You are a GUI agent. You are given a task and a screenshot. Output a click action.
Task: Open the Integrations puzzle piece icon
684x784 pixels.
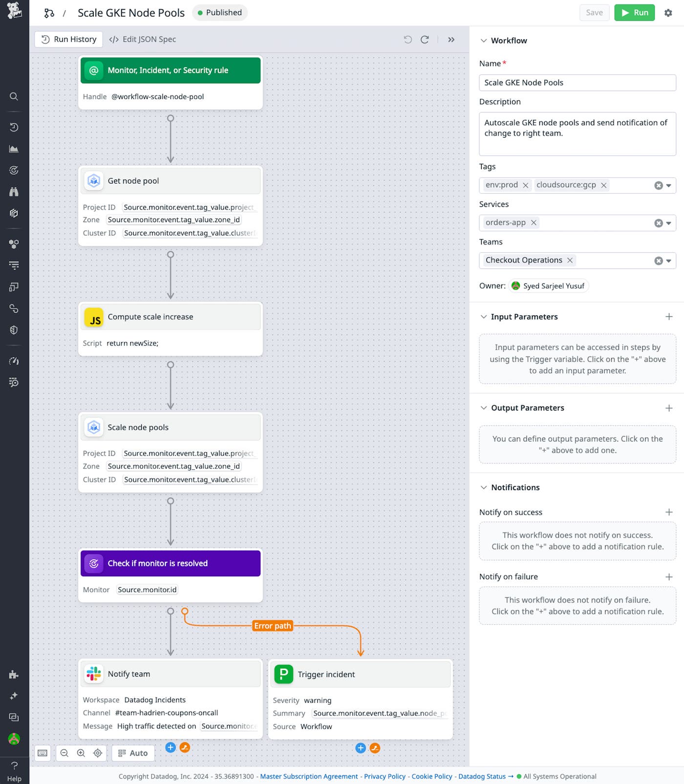[x=14, y=675]
